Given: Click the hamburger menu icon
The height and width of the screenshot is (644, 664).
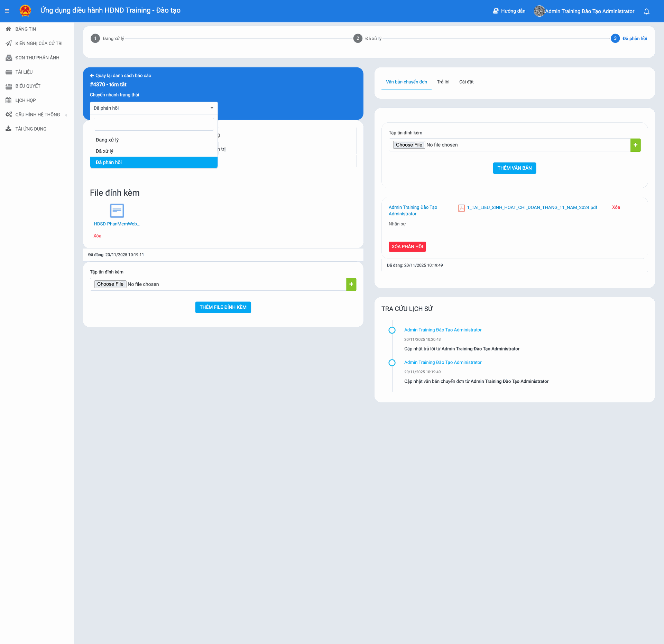Looking at the screenshot, I should (7, 11).
